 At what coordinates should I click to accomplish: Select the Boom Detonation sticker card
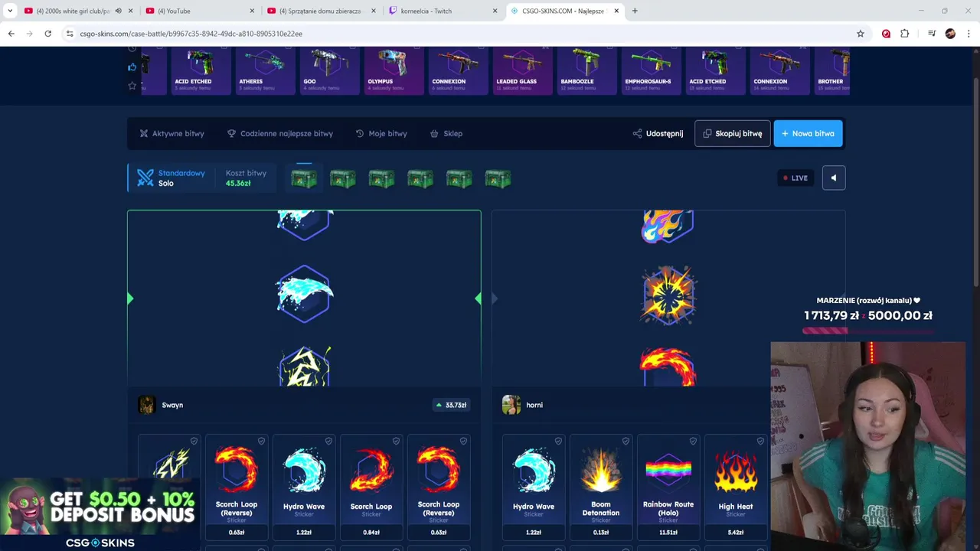pyautogui.click(x=601, y=487)
